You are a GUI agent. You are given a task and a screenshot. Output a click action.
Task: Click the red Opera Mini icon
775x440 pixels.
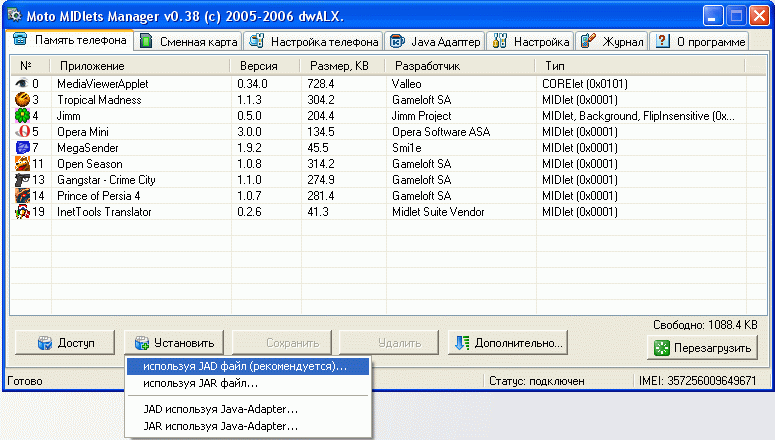(x=22, y=132)
